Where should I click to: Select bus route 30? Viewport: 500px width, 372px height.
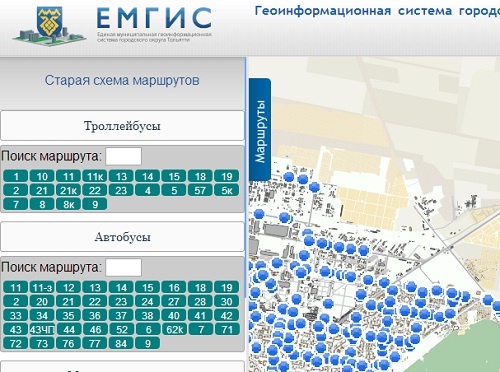coord(227,301)
